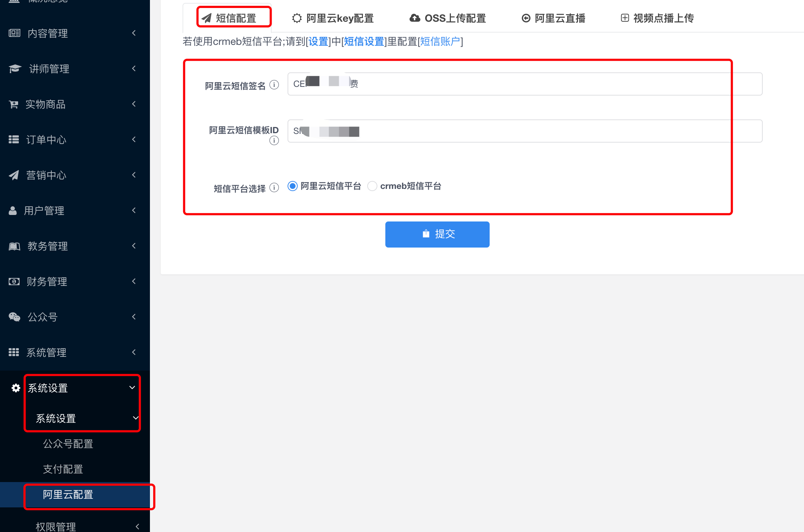Open the 权限管理 menu item
This screenshot has height=532, width=804.
(56, 527)
